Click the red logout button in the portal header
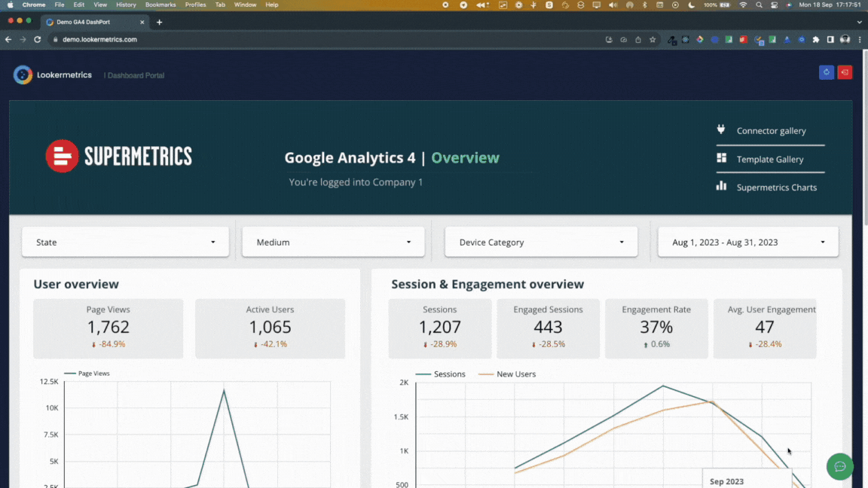Viewport: 868px width, 488px height. [x=845, y=72]
